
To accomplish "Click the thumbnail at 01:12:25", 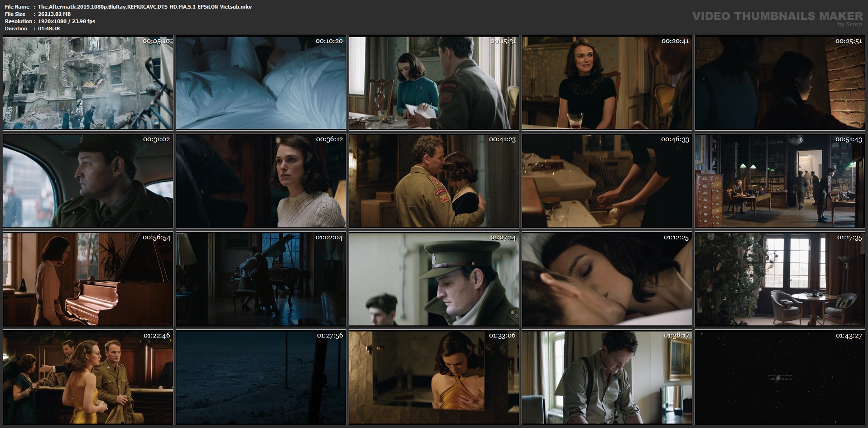I will (x=607, y=279).
